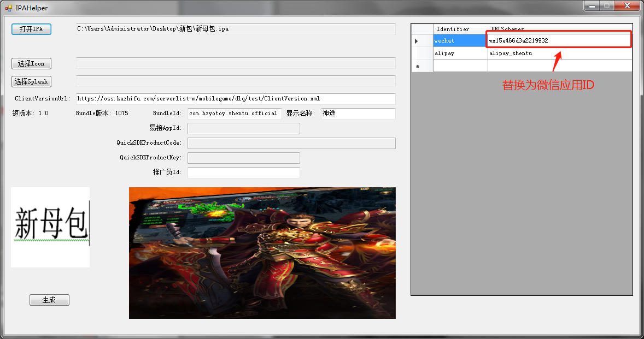Focus the QuickSDKProductKey input field
The width and height of the screenshot is (644, 339).
tap(244, 158)
